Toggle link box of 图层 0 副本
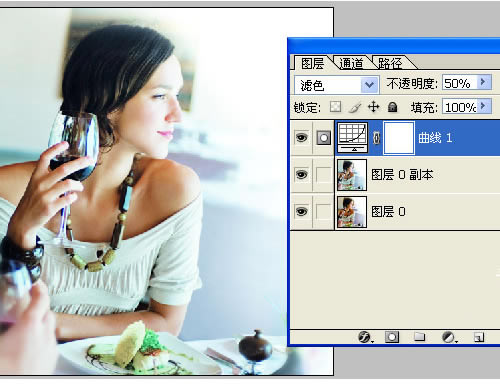The height and width of the screenshot is (384, 500). (323, 174)
